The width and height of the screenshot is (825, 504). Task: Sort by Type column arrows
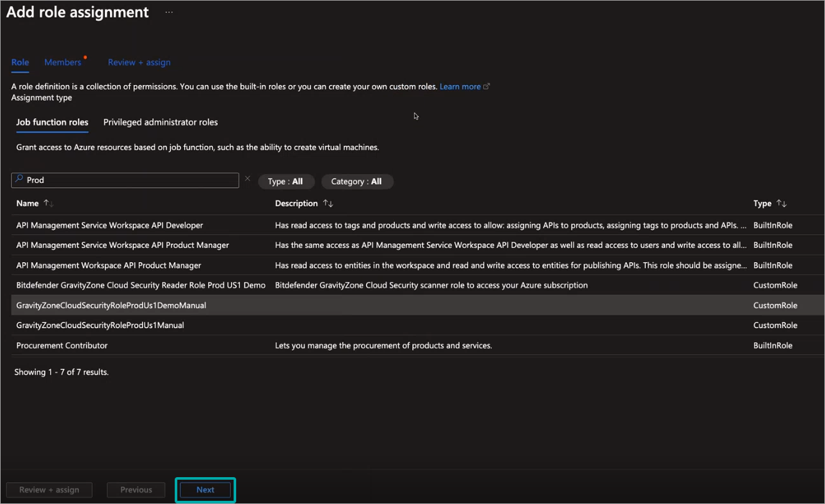click(781, 203)
